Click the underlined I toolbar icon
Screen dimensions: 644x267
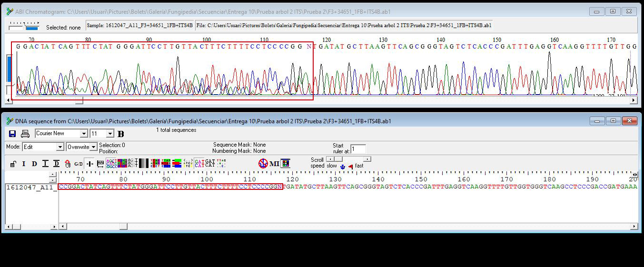[45, 164]
